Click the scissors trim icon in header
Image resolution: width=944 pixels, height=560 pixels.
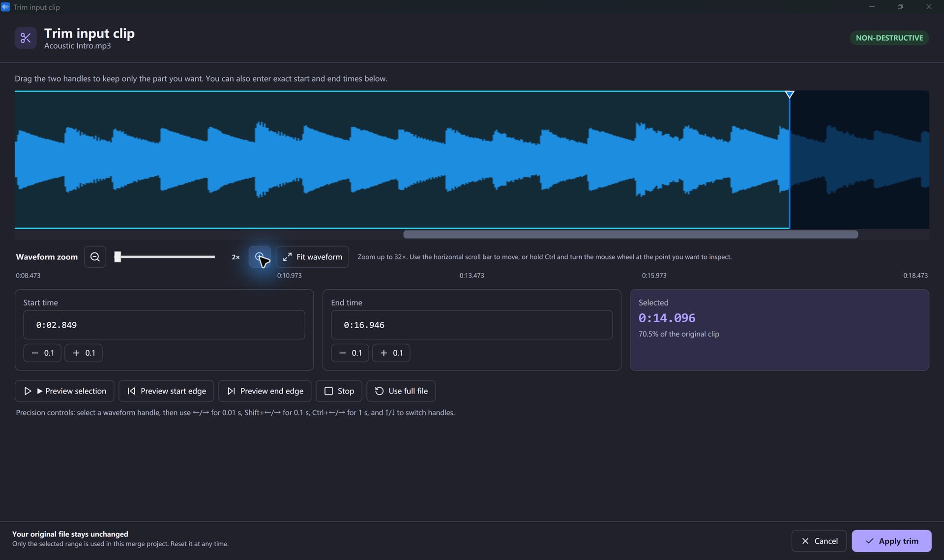click(x=26, y=38)
